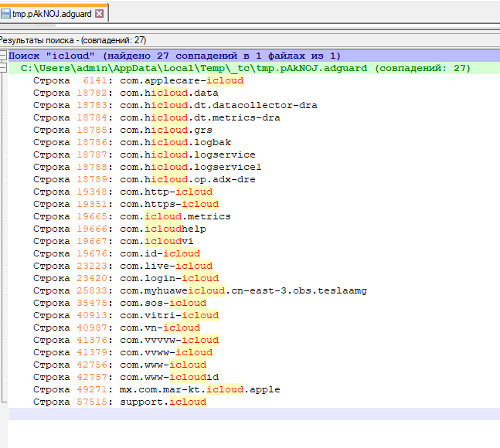
Task: Open result line 19351 com.https-icloud
Action: (126, 204)
